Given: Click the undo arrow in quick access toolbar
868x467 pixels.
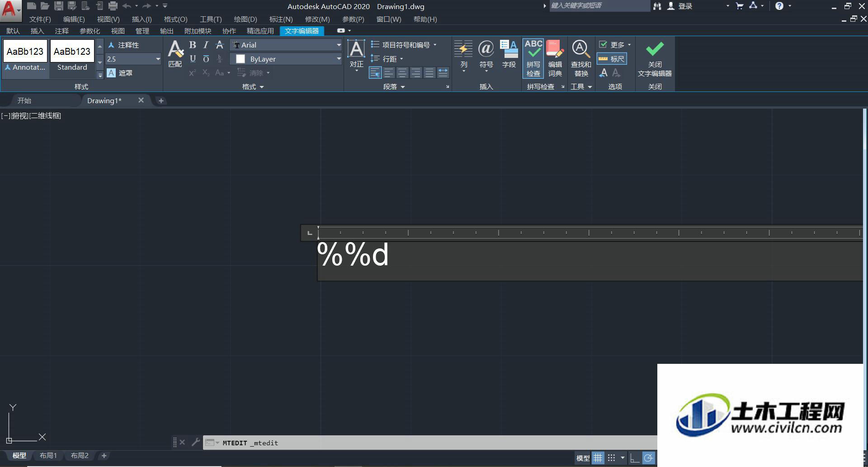Looking at the screenshot, I should point(127,6).
